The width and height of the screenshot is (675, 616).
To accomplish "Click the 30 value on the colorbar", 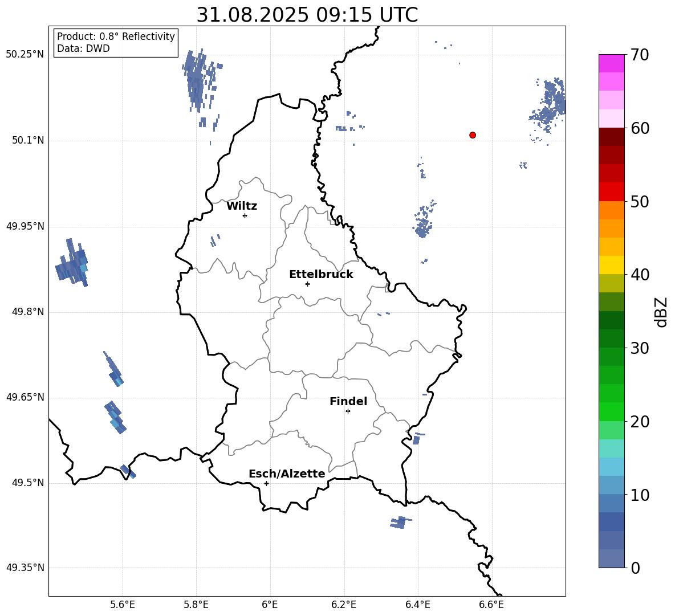I will (640, 348).
